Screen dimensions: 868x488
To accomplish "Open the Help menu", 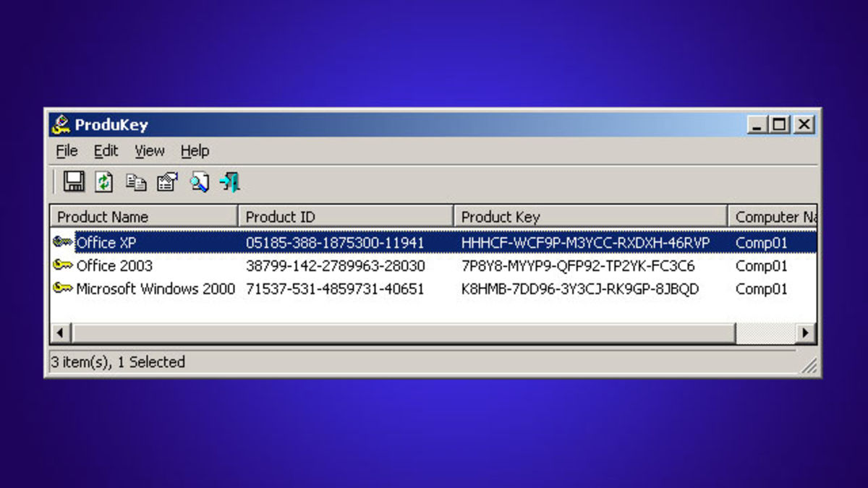I will tap(195, 151).
